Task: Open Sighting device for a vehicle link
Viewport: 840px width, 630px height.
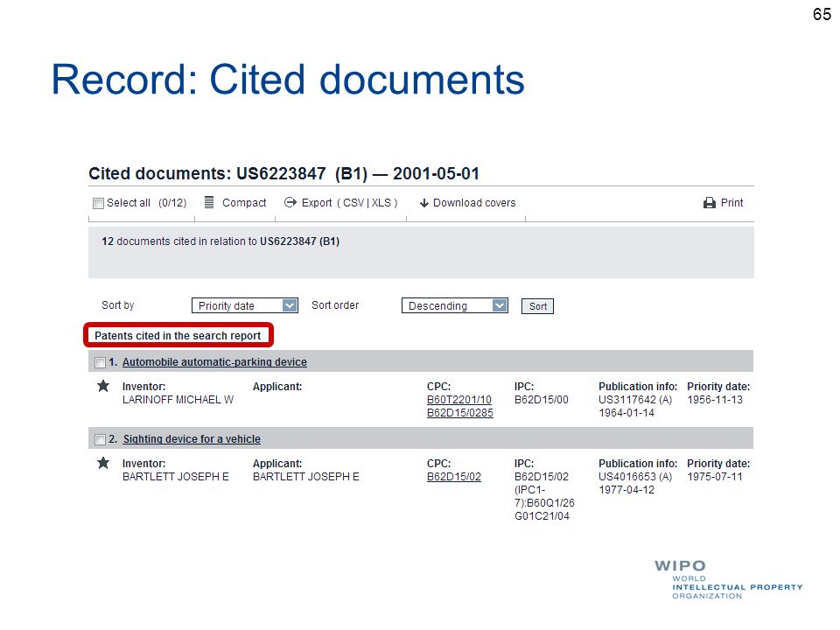Action: click(192, 439)
